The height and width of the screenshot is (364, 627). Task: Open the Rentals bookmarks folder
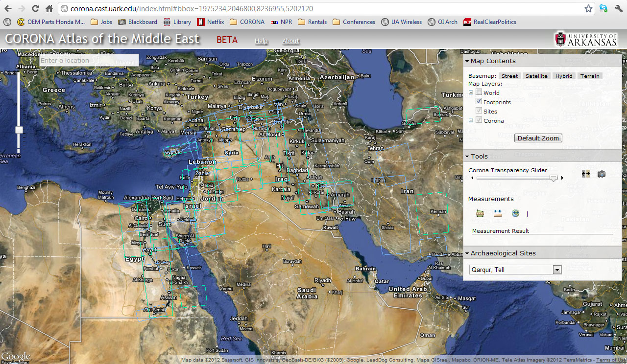[x=312, y=22]
